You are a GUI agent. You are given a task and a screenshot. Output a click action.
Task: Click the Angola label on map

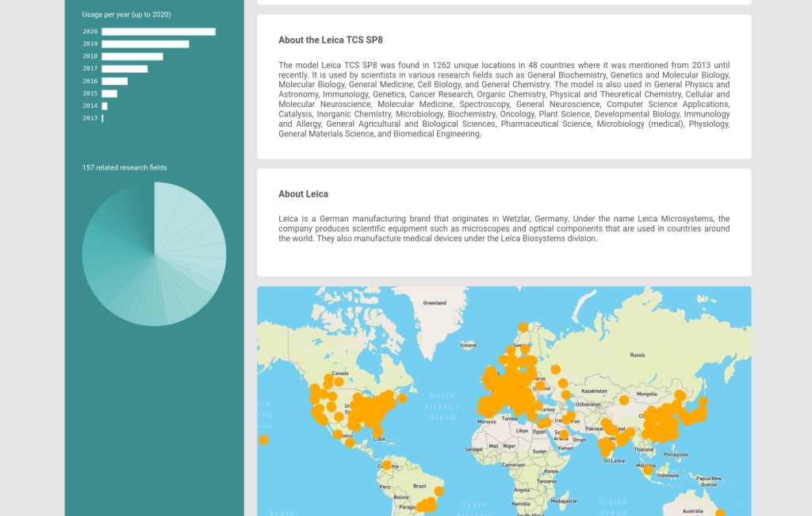pos(522,490)
